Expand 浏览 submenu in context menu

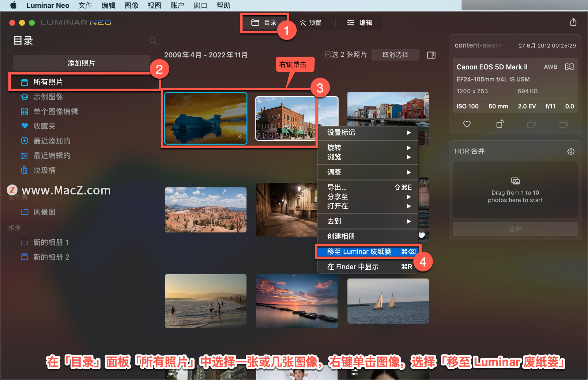point(368,157)
